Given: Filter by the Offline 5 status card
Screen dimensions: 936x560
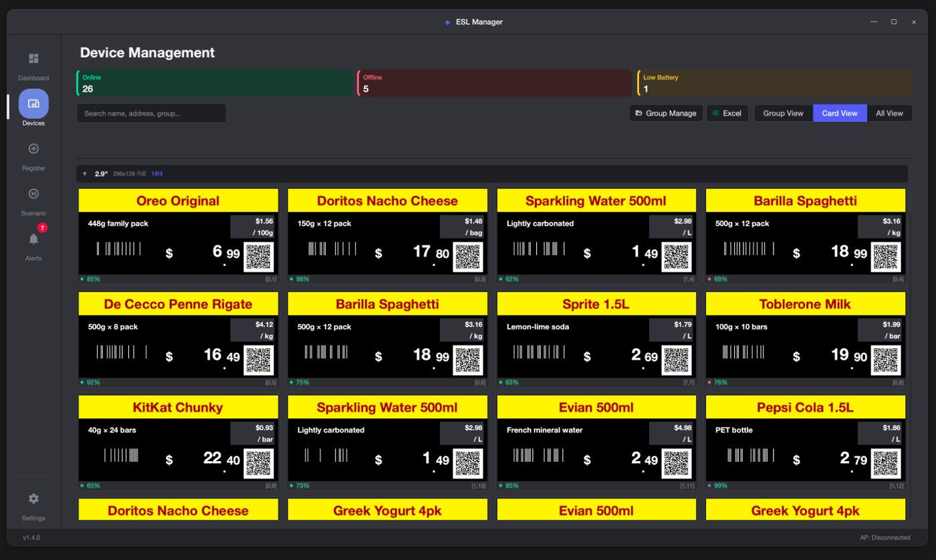Looking at the screenshot, I should click(494, 83).
